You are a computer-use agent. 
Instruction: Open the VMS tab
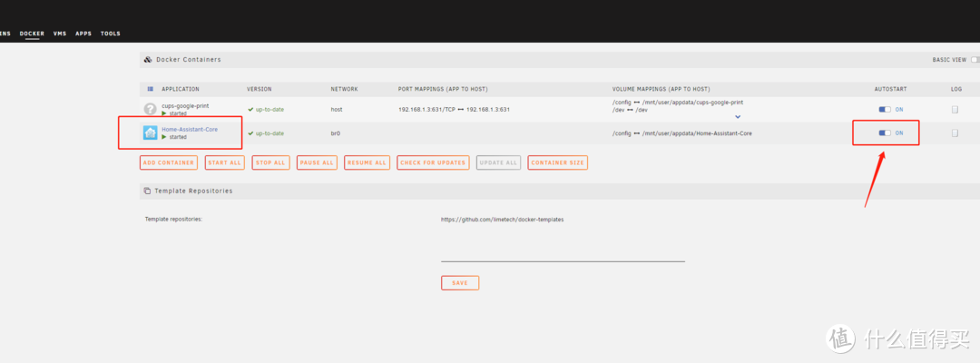[x=60, y=34]
